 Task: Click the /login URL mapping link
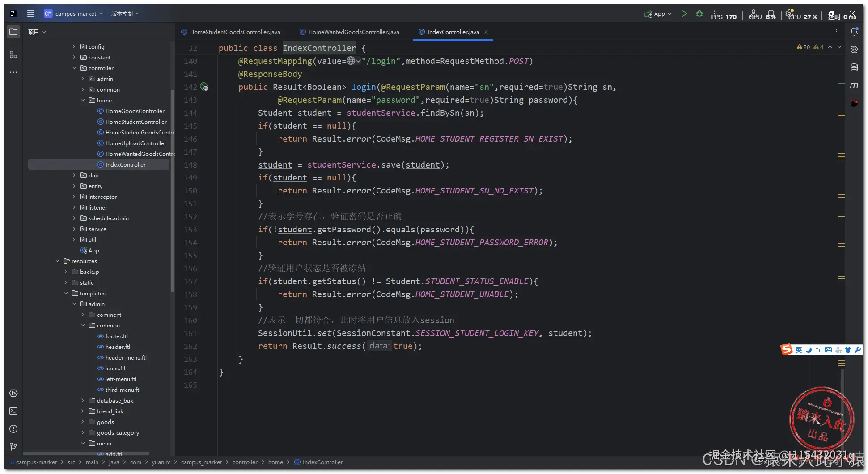pyautogui.click(x=381, y=61)
